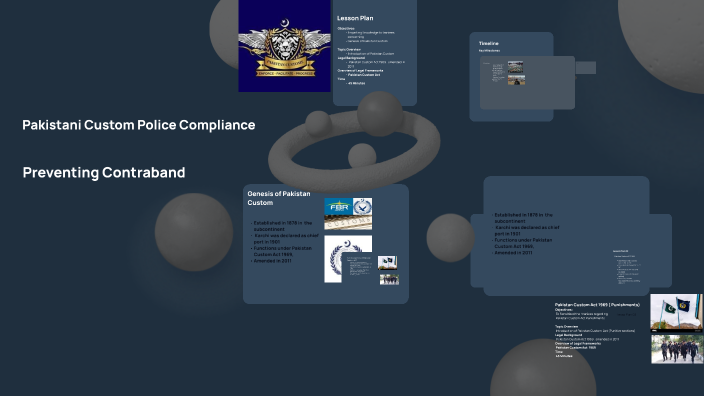Viewport: 704px width, 396px height.
Task: Select the CUSTOMS lettering image below FBR logo
Action: [348, 222]
